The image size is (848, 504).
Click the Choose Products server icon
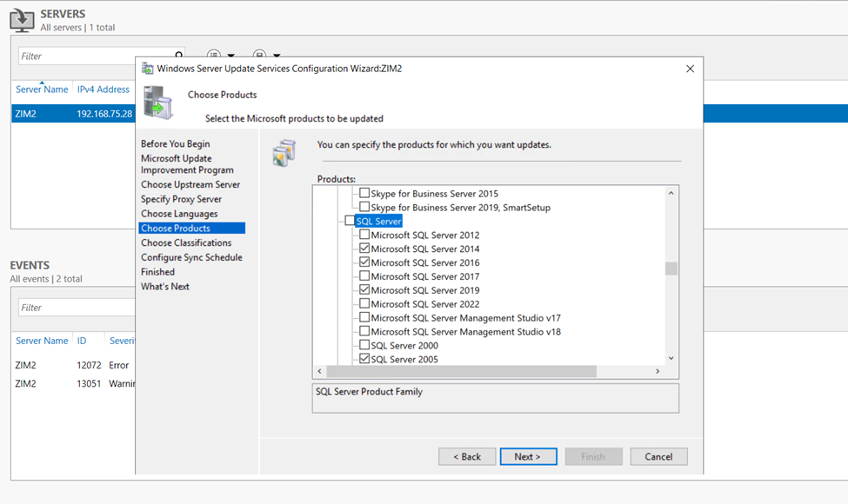click(x=158, y=102)
